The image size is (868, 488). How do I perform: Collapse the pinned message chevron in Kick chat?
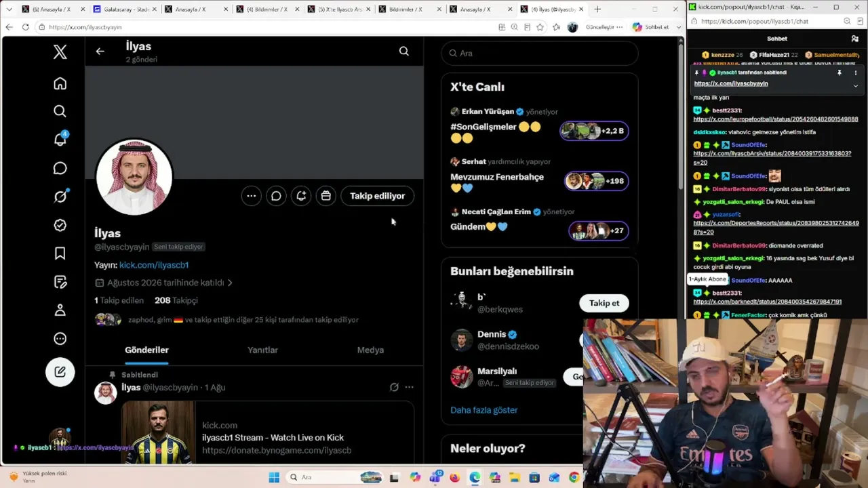856,85
